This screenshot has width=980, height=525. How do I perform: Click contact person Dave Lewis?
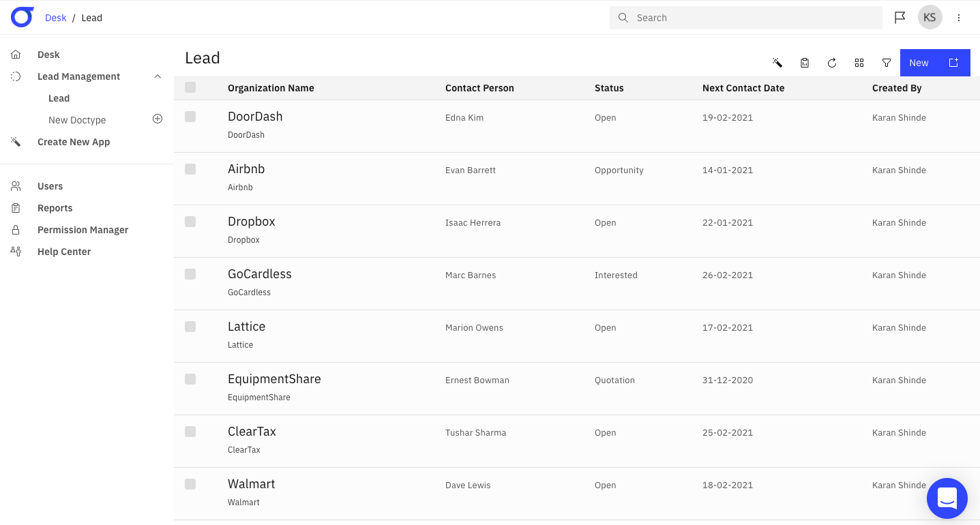point(468,485)
